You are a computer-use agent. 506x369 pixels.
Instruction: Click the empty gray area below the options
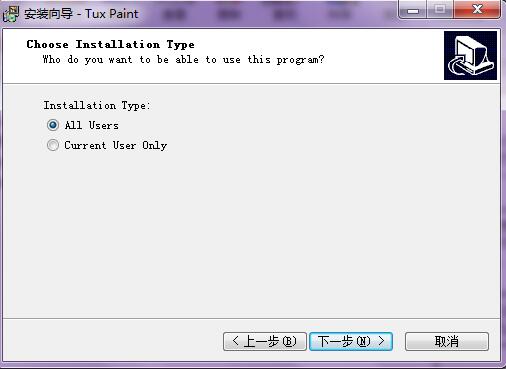point(251,233)
